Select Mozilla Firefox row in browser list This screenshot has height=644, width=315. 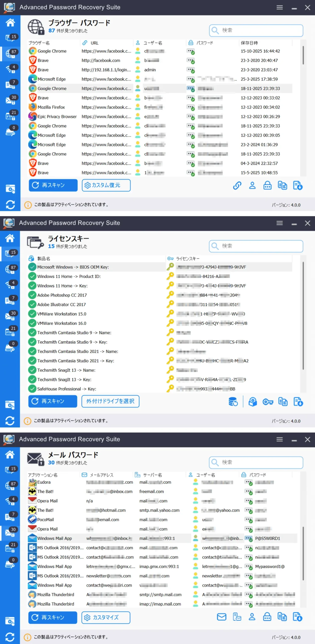[x=160, y=107]
